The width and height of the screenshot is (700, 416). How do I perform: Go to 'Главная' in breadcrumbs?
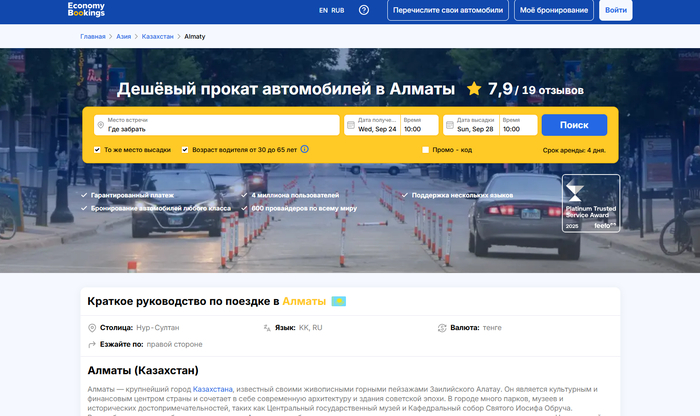[x=93, y=36]
